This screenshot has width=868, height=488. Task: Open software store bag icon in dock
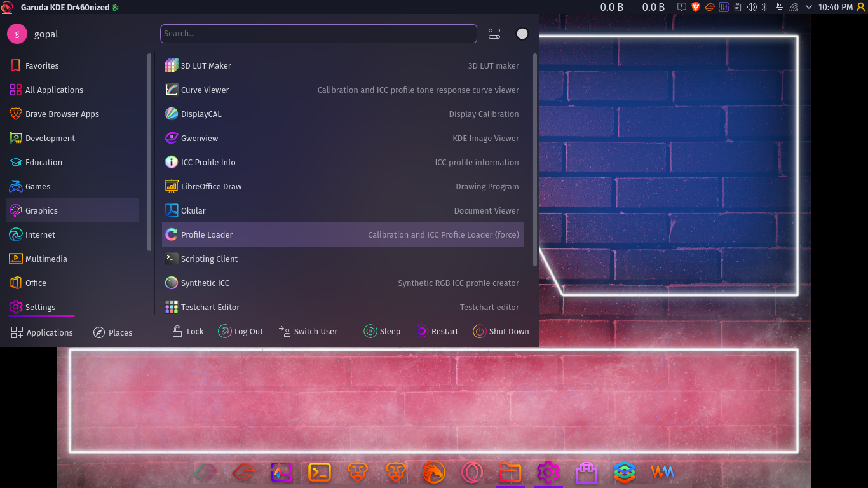pos(587,472)
